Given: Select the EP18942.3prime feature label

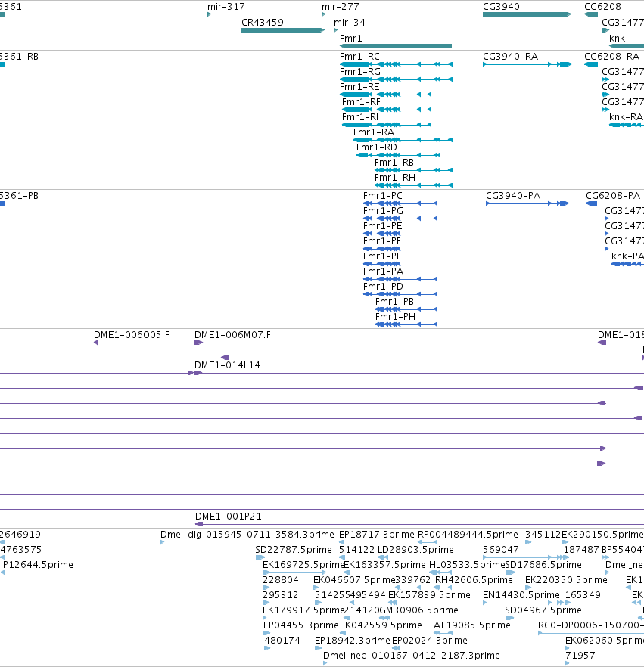Looking at the screenshot, I should point(353,641).
